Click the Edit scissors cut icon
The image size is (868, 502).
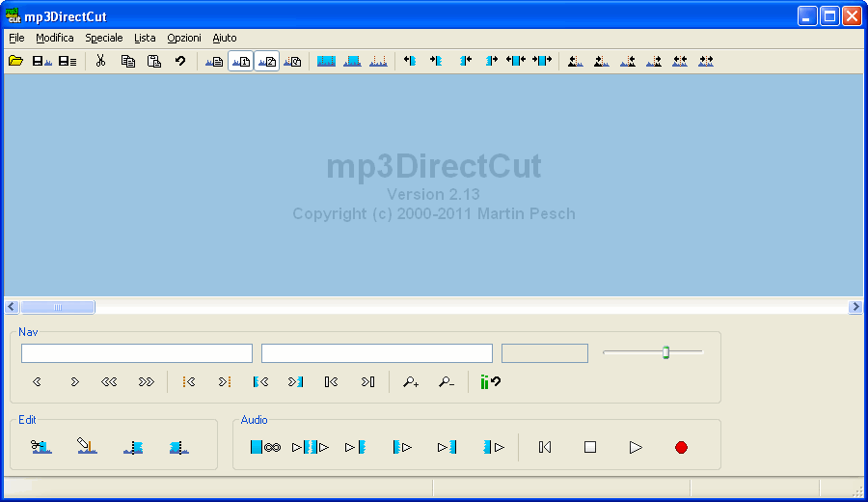41,447
